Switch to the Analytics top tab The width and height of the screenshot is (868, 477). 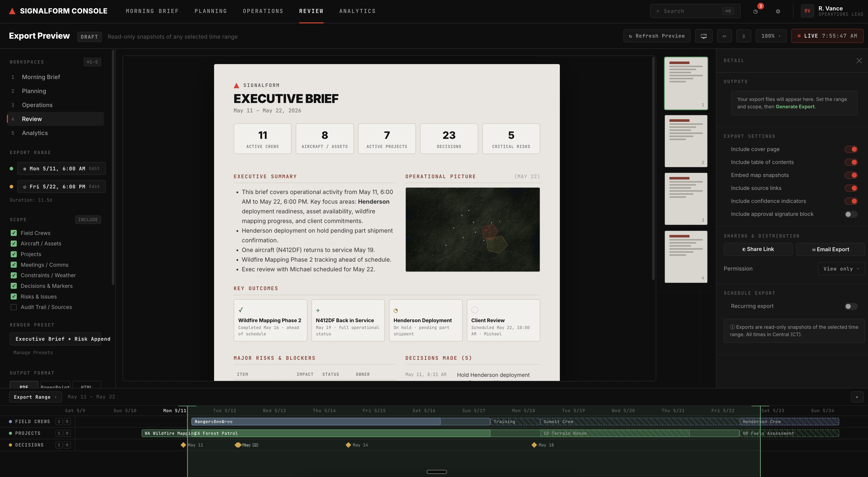[x=357, y=11]
